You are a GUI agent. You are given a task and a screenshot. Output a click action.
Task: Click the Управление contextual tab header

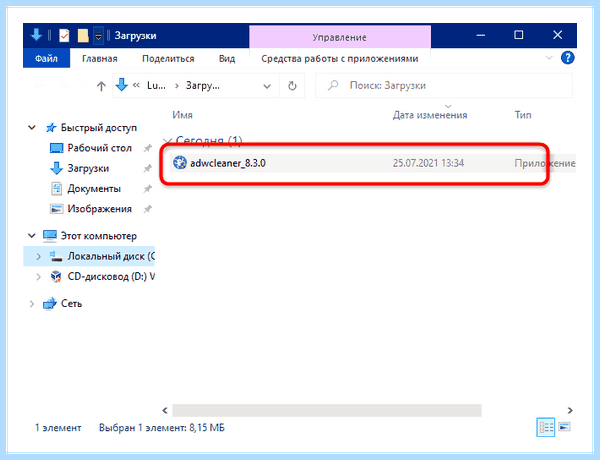tap(340, 37)
